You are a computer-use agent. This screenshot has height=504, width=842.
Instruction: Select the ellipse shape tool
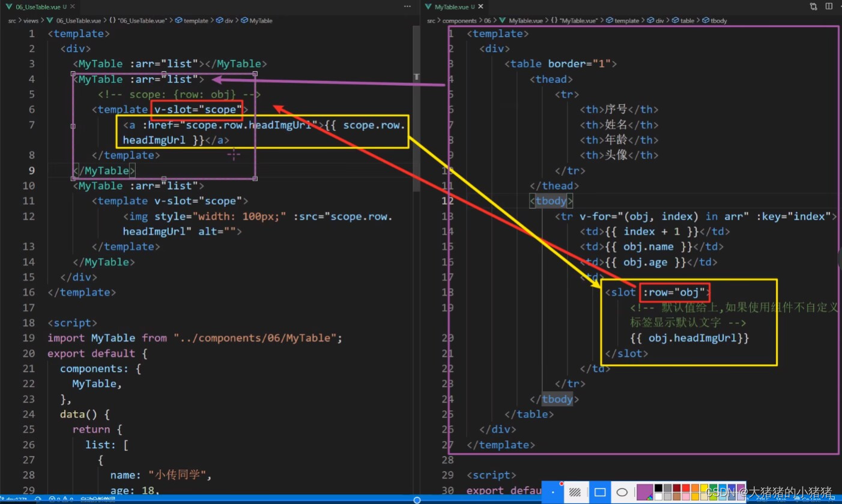click(622, 492)
